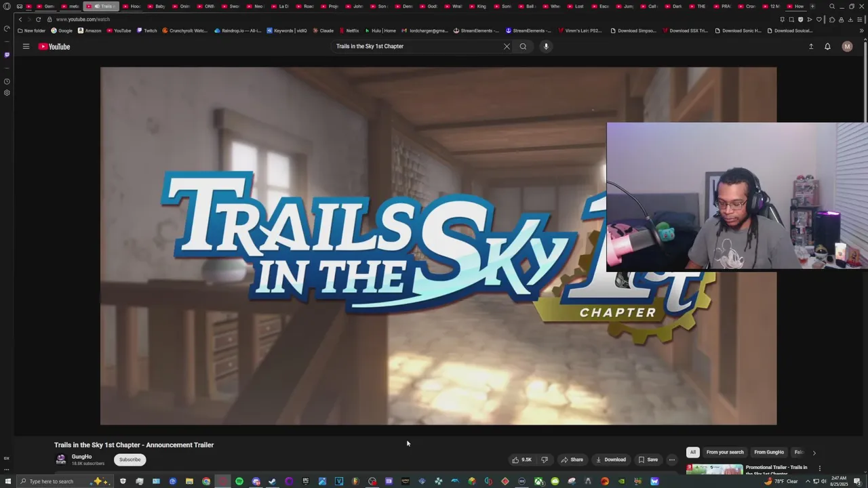Open more actions ellipsis under video
This screenshot has width=868, height=488.
[672, 460]
